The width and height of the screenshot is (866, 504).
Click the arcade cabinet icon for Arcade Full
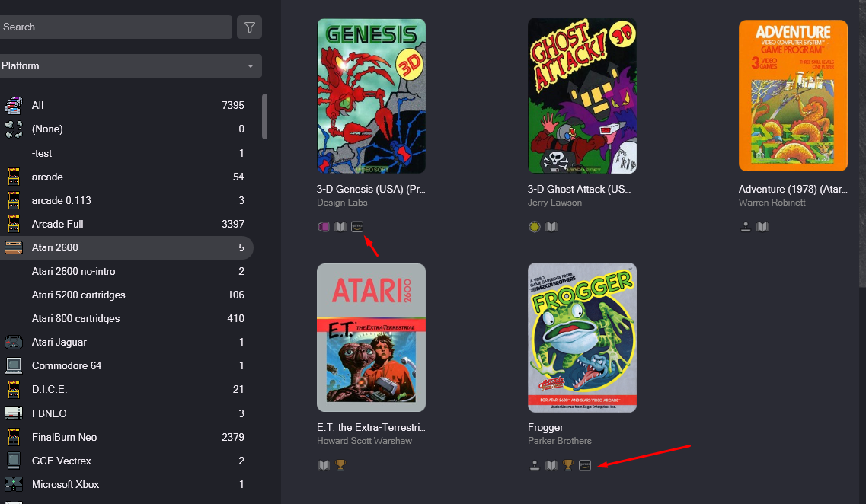[14, 224]
